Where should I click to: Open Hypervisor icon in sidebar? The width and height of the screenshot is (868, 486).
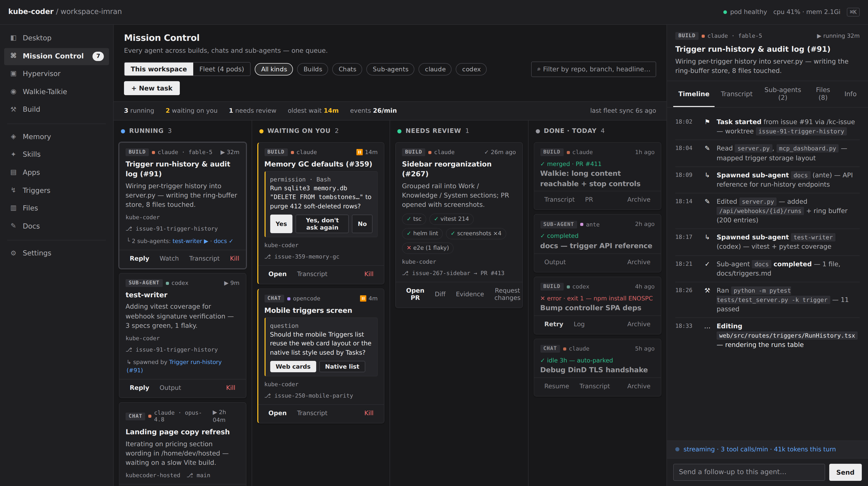(13, 73)
